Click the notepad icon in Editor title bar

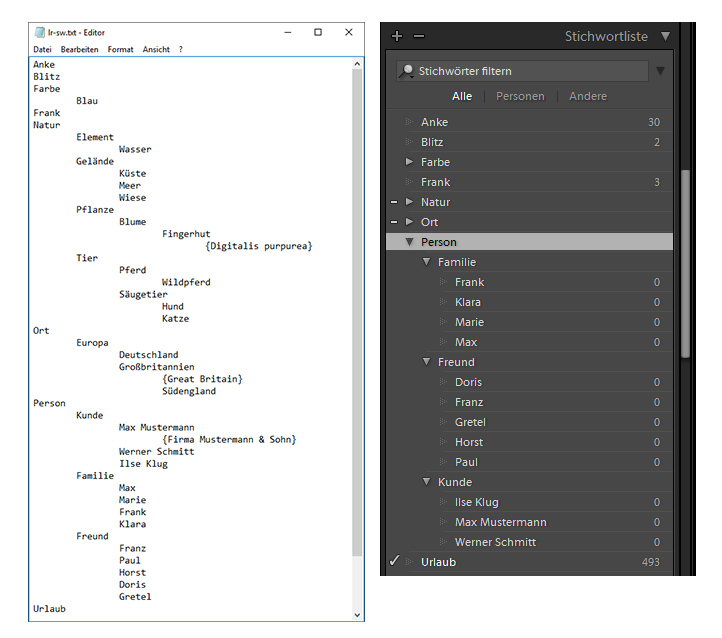40,32
